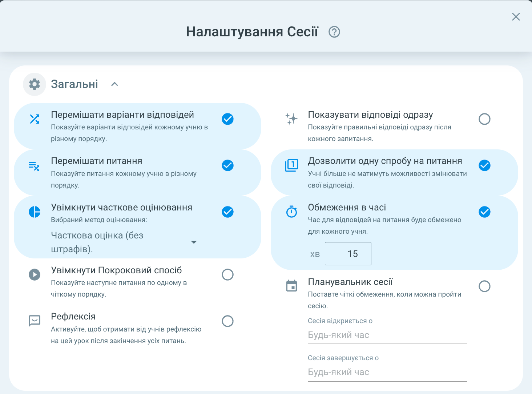Click the Сесія відкриється о time field
The image size is (532, 394).
(x=387, y=335)
